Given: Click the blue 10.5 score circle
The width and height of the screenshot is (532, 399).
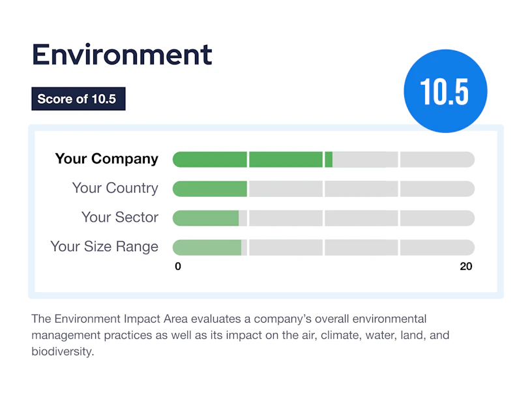Looking at the screenshot, I should (445, 91).
